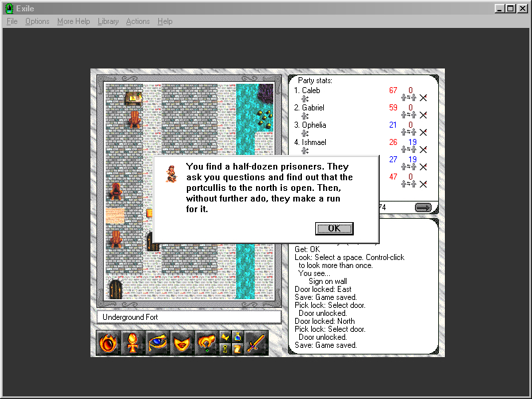
Task: Maximize the Exile window
Action: coord(510,9)
